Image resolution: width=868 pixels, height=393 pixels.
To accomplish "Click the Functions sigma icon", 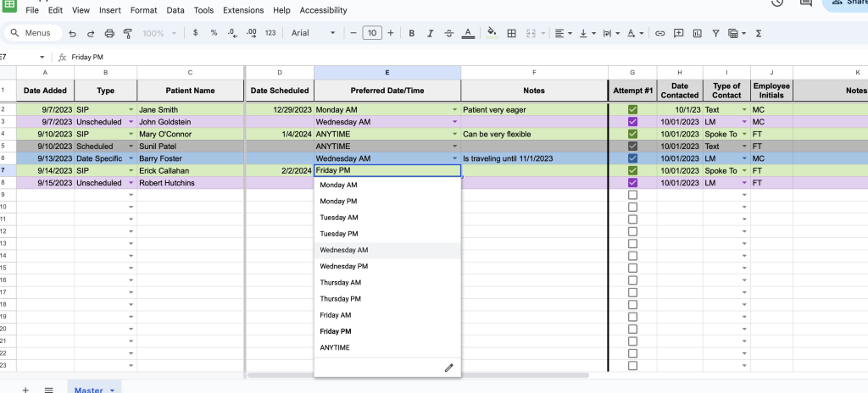I will [759, 33].
